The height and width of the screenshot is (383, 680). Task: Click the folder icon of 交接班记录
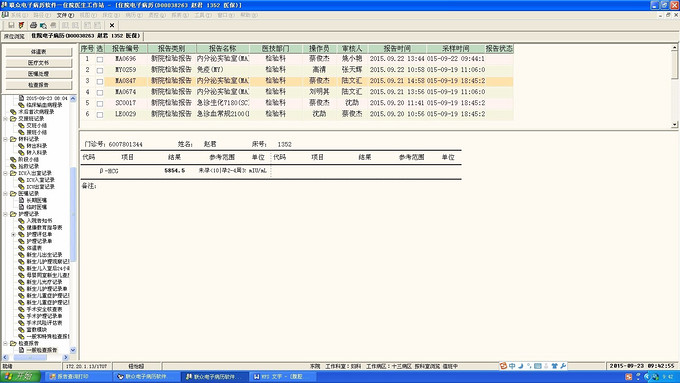coord(13,118)
